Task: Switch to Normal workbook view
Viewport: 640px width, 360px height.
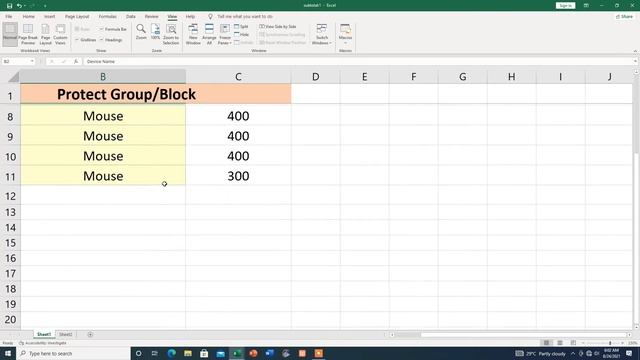Action: pyautogui.click(x=10, y=33)
